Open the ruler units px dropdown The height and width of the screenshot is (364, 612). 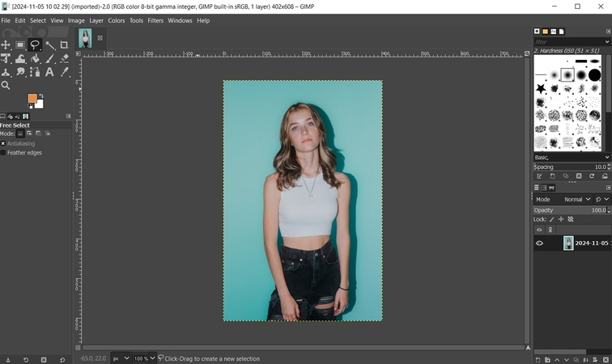click(121, 358)
